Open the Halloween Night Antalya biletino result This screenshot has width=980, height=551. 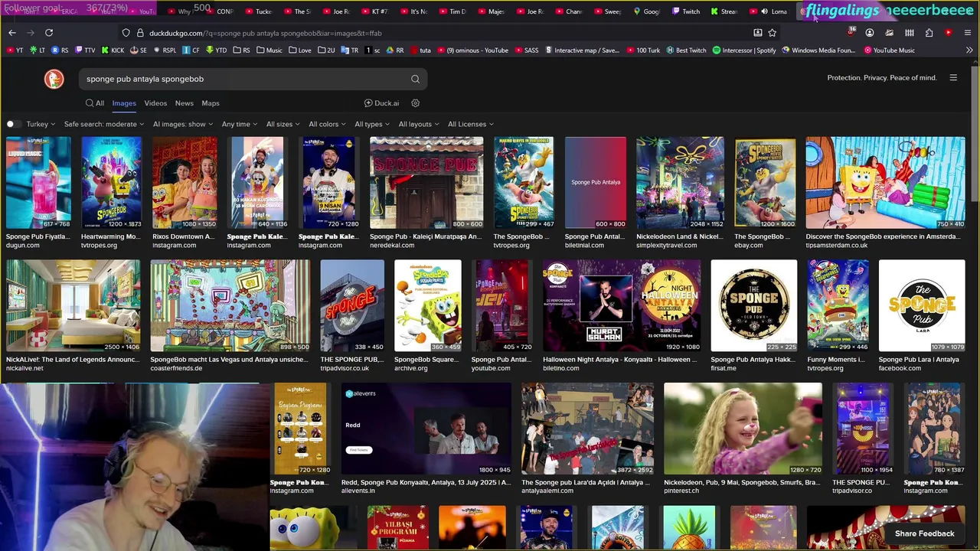tap(621, 360)
